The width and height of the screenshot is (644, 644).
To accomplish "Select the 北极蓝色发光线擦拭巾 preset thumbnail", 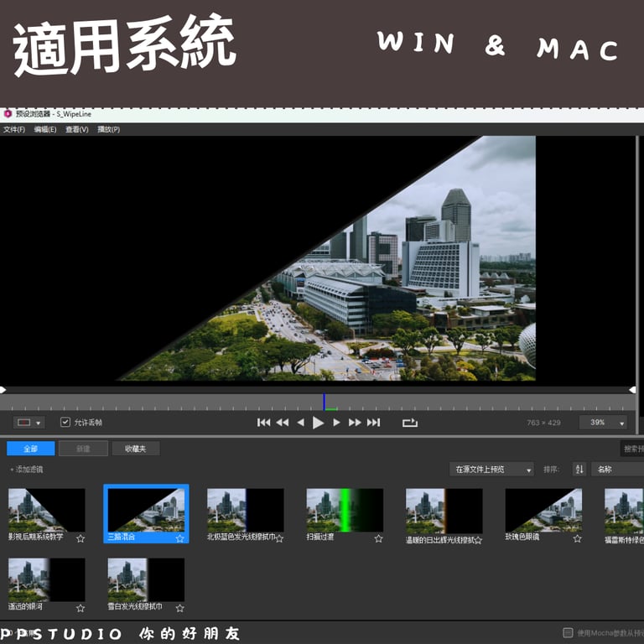I will 246,510.
